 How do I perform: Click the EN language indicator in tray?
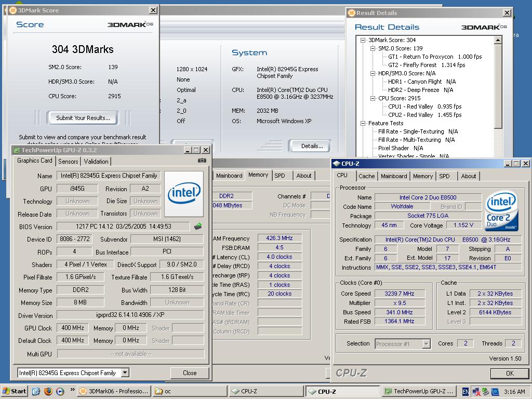(465, 392)
